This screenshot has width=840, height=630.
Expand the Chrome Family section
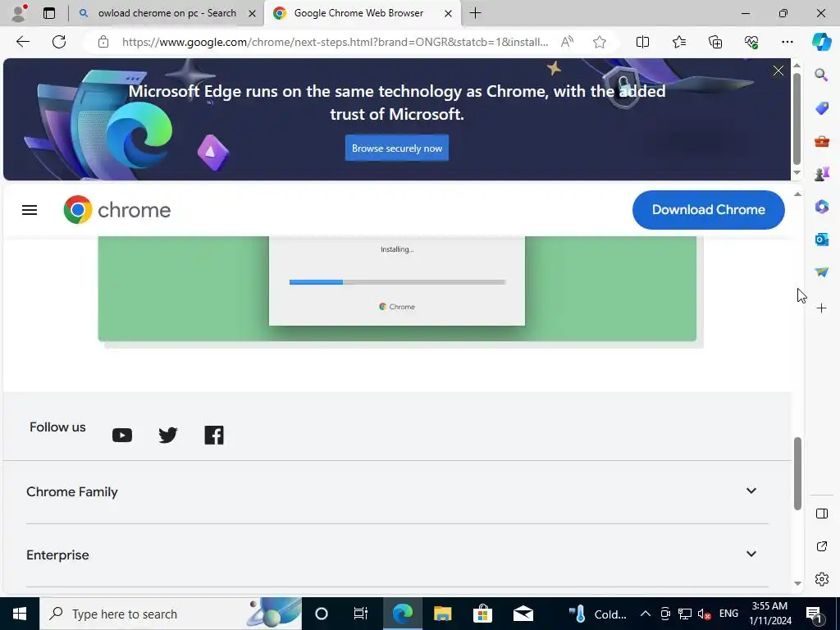tap(397, 492)
